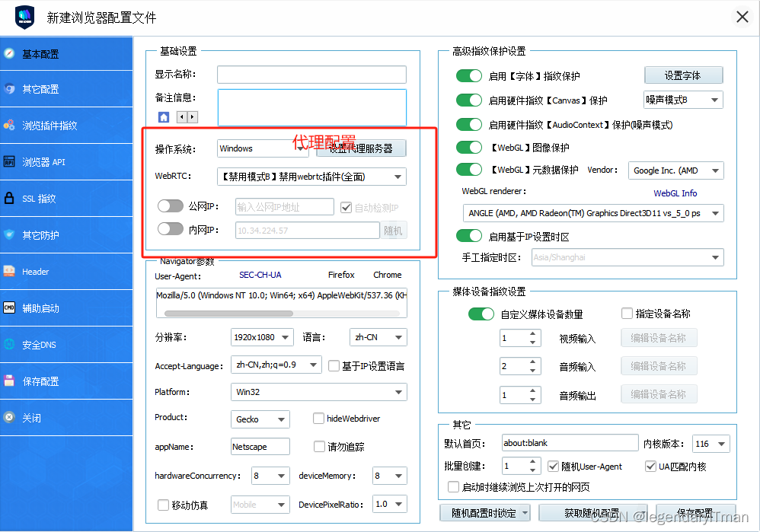This screenshot has width=760, height=532.
Task: Open the 内核版本 116 dropdown
Action: 711,444
